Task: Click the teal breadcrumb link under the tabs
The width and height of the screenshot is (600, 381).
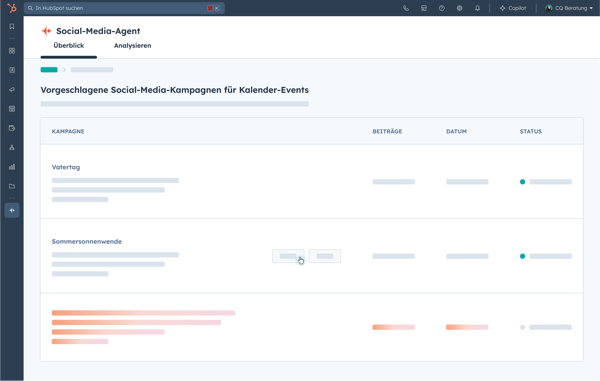Action: pyautogui.click(x=49, y=70)
